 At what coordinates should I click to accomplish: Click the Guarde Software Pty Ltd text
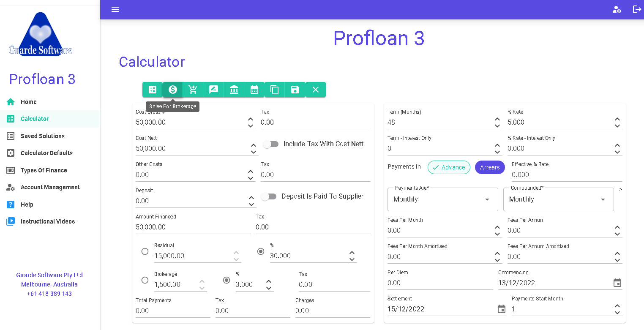[49, 275]
